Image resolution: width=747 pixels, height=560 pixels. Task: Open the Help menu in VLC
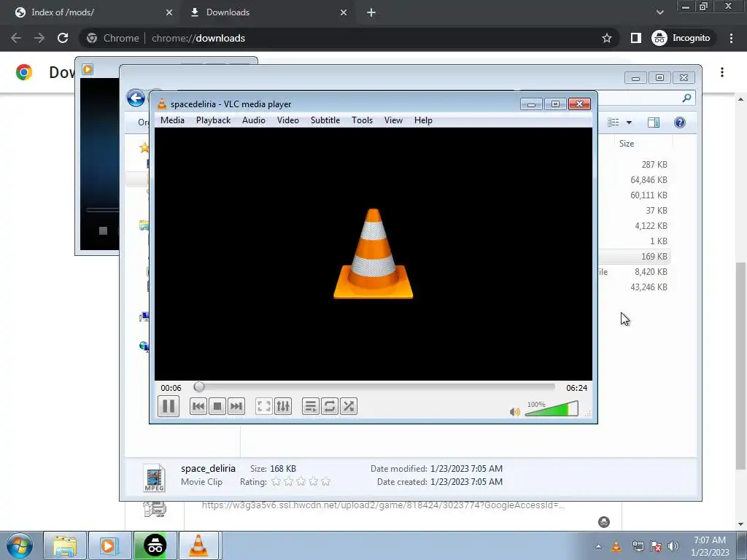click(x=423, y=120)
